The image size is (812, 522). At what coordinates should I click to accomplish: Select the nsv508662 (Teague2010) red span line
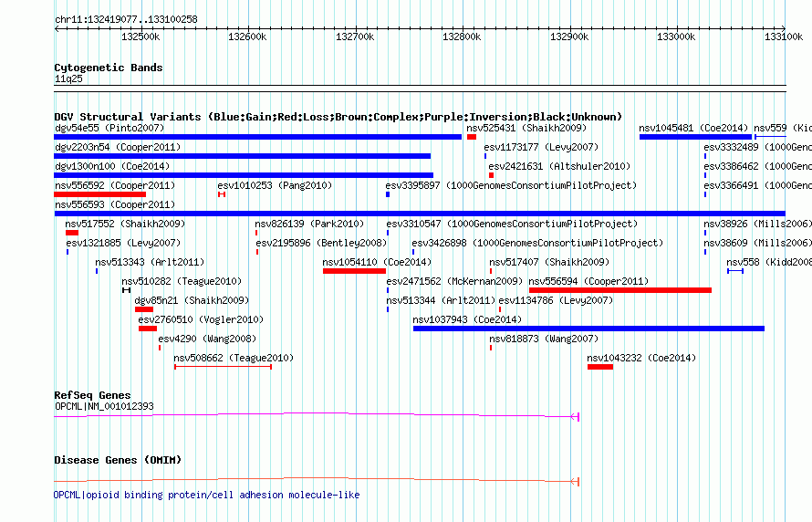(x=224, y=367)
